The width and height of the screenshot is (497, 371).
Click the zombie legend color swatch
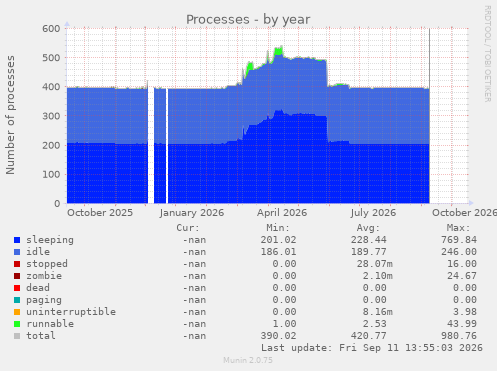click(x=17, y=276)
